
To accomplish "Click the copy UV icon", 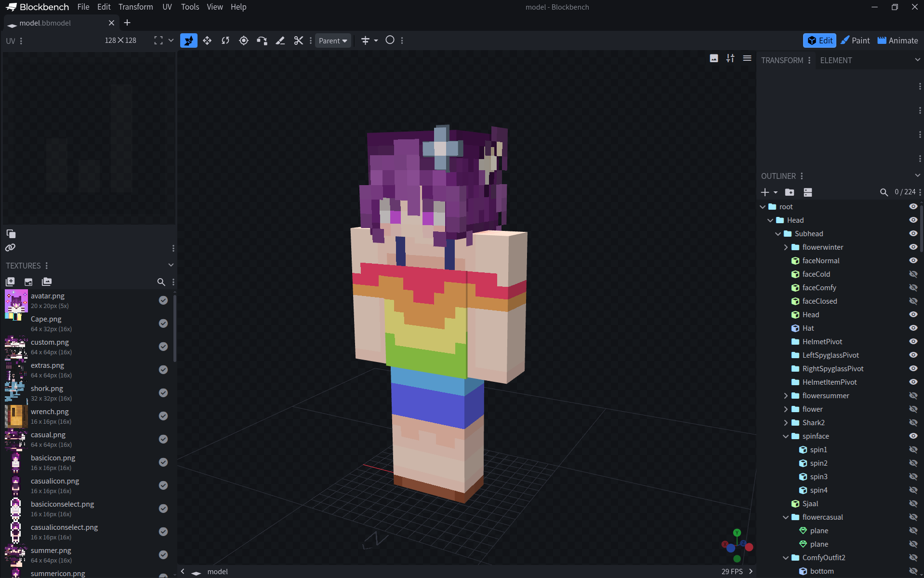I will [11, 234].
